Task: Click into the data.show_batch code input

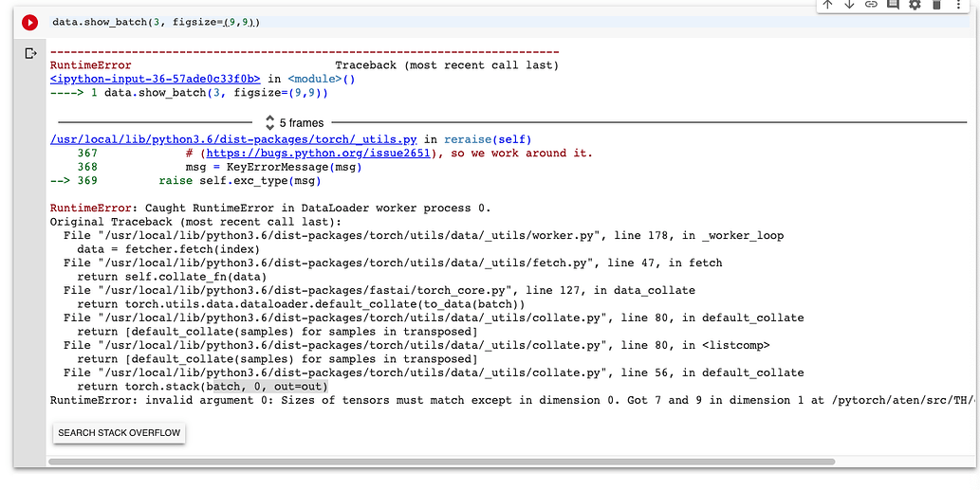Action: click(x=509, y=23)
